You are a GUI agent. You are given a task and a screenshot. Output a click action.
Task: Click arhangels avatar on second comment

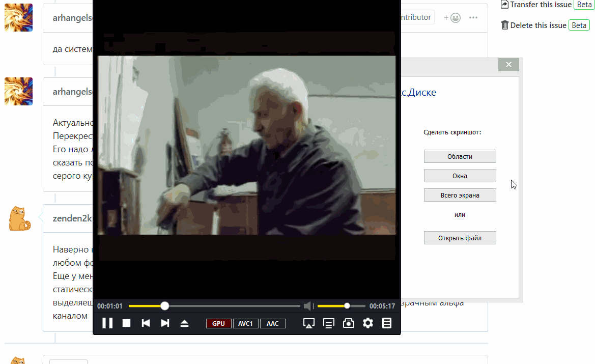(x=19, y=92)
